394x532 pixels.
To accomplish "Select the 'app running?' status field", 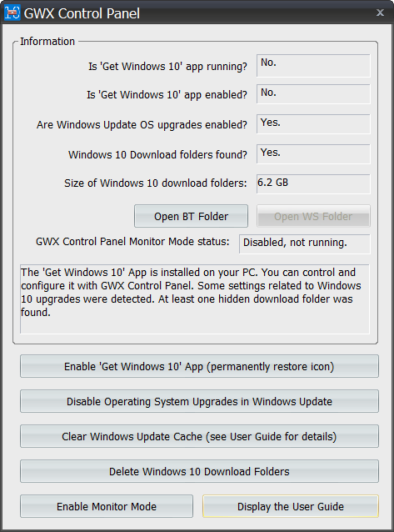I will (x=313, y=66).
